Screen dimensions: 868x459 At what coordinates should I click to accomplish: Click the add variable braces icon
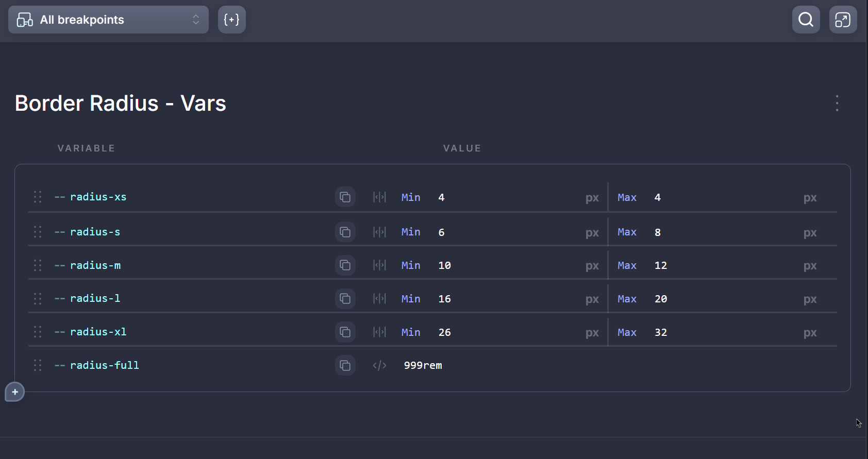coord(231,20)
